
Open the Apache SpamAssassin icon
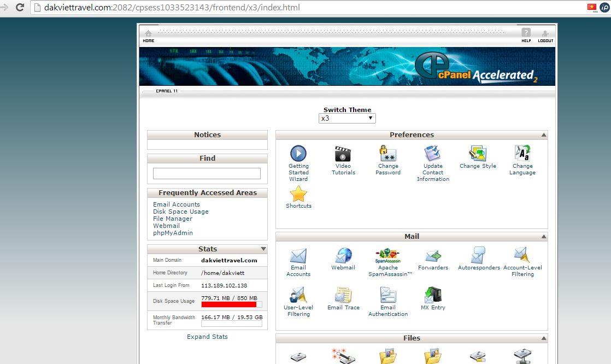pyautogui.click(x=387, y=256)
